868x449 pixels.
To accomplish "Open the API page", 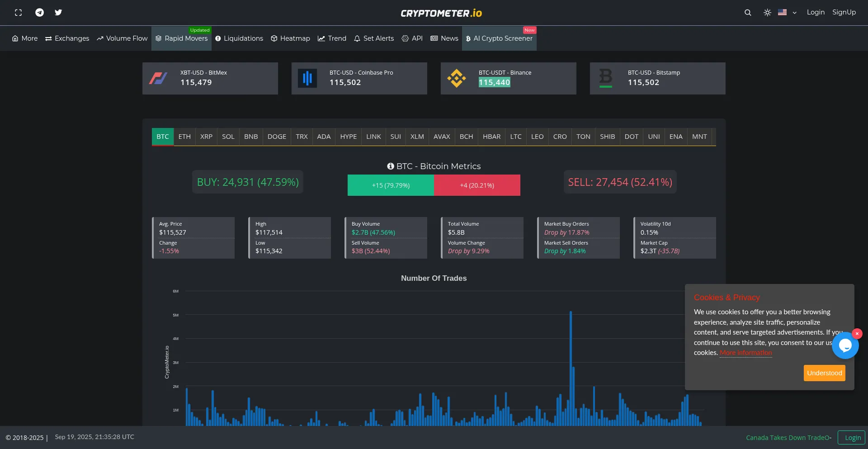I will click(x=412, y=38).
